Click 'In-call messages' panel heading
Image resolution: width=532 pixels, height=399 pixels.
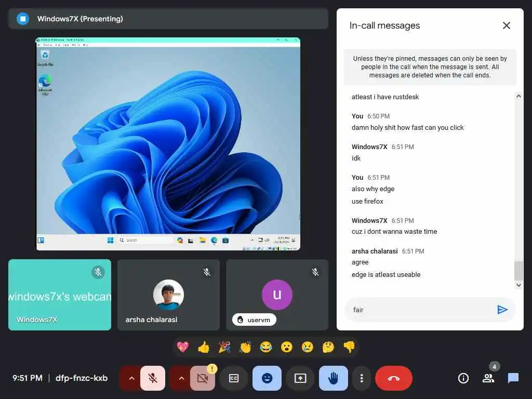pyautogui.click(x=385, y=25)
